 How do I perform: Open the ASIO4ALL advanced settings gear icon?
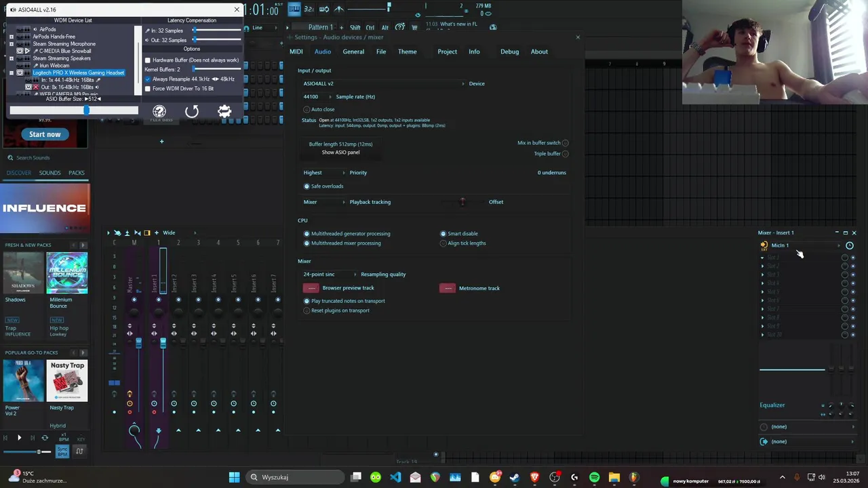pyautogui.click(x=224, y=111)
